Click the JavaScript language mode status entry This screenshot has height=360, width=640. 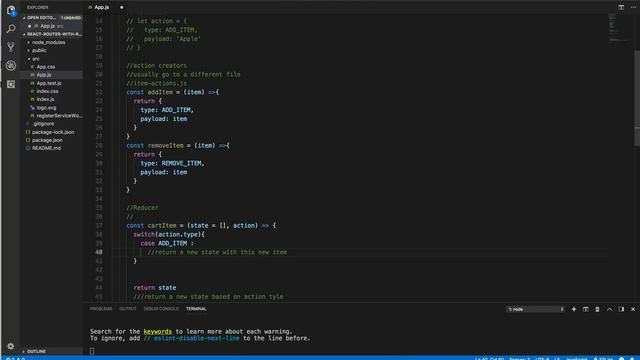(x=576, y=358)
